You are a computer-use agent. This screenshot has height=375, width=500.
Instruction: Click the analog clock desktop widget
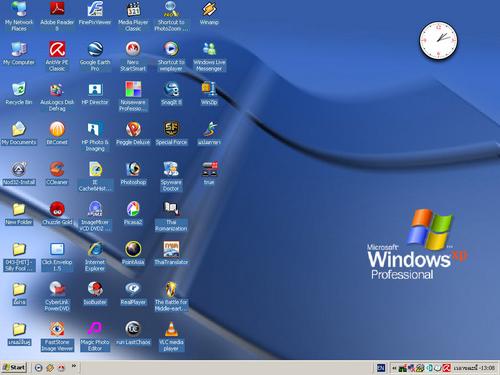pos(438,41)
